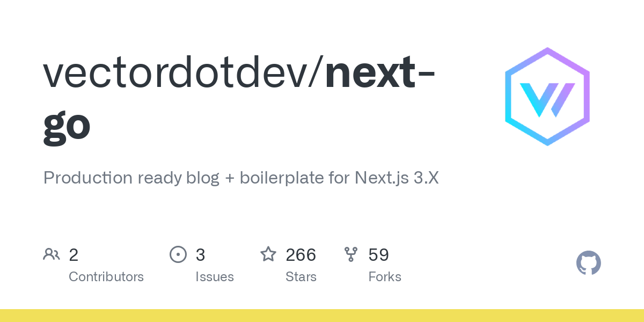Select the Issues label
Viewport: 644px width, 322px height.
pos(215,277)
